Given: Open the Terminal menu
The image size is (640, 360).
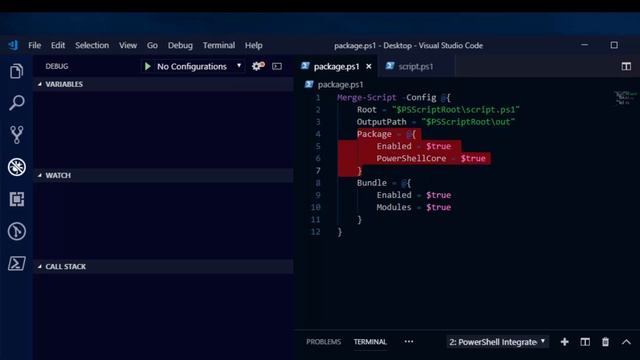Looking at the screenshot, I should tap(219, 45).
